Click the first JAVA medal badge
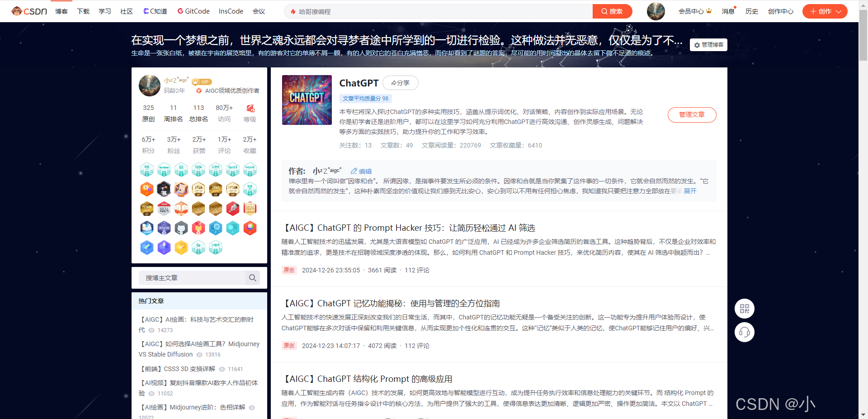This screenshot has height=419, width=868. (x=198, y=189)
